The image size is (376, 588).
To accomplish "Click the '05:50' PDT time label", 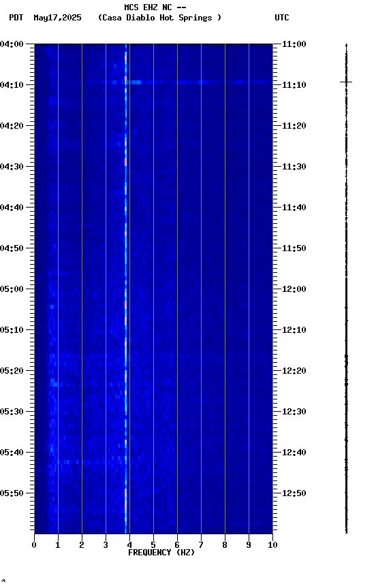I will (x=12, y=493).
